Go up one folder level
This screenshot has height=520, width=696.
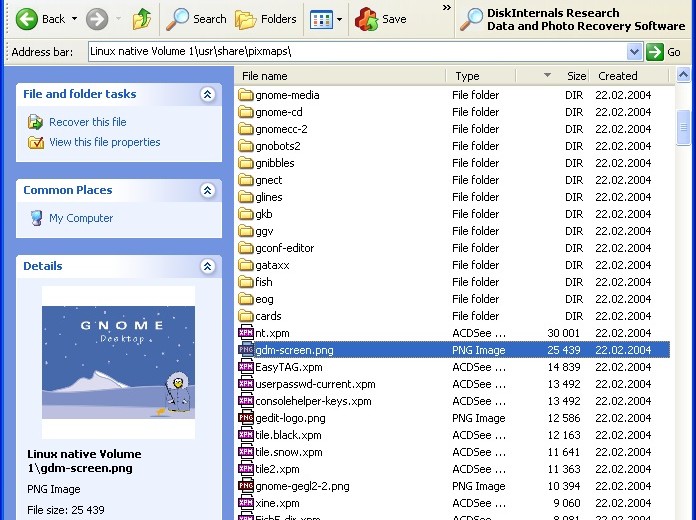(x=142, y=18)
